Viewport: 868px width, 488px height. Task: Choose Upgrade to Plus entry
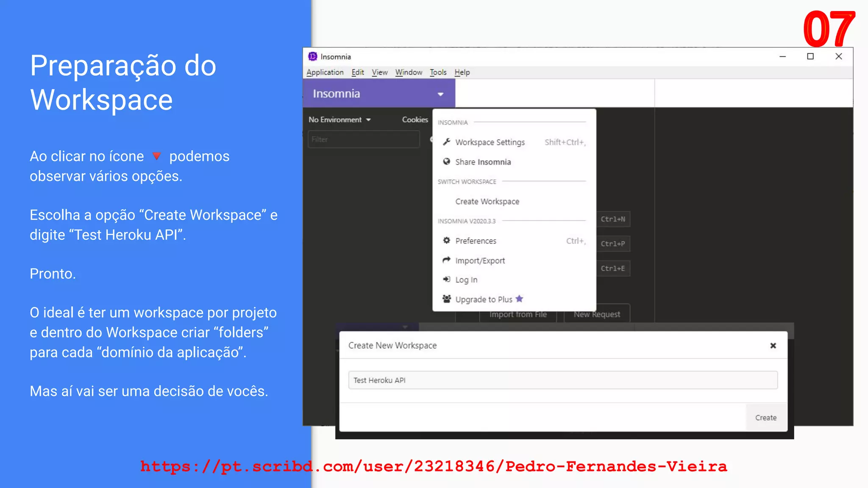(x=514, y=299)
